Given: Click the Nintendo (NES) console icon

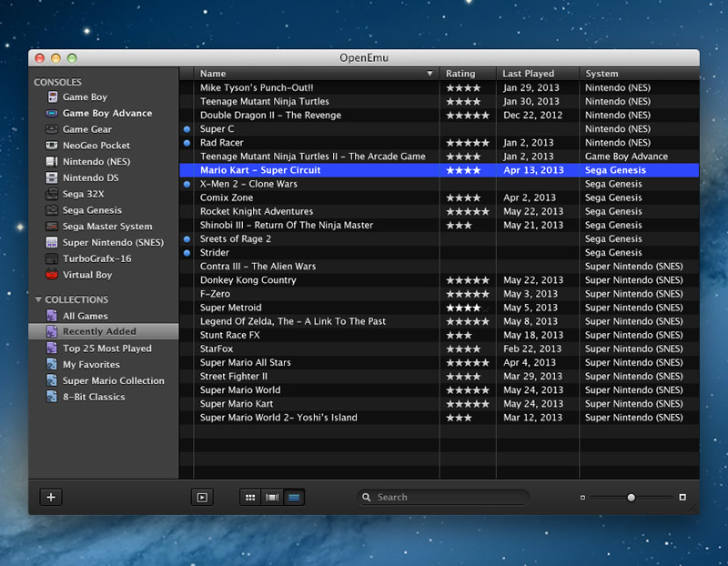Looking at the screenshot, I should pyautogui.click(x=52, y=162).
